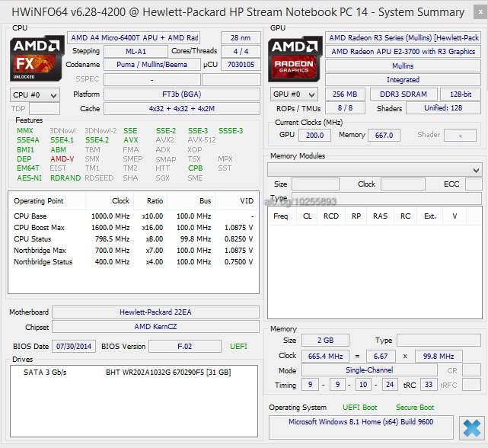This screenshot has width=488, height=448.
Task: Click the DDR3 SDRAM memory type field
Action: point(403,94)
